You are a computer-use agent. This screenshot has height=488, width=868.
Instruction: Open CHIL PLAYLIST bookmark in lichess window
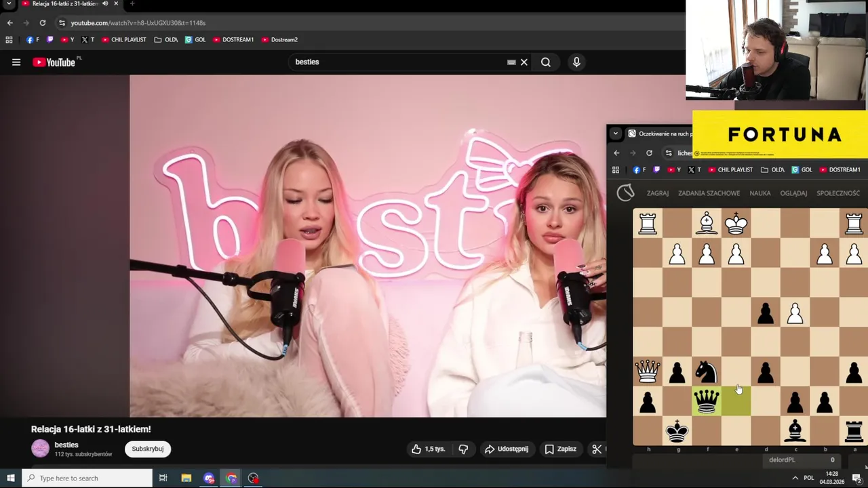click(x=730, y=170)
